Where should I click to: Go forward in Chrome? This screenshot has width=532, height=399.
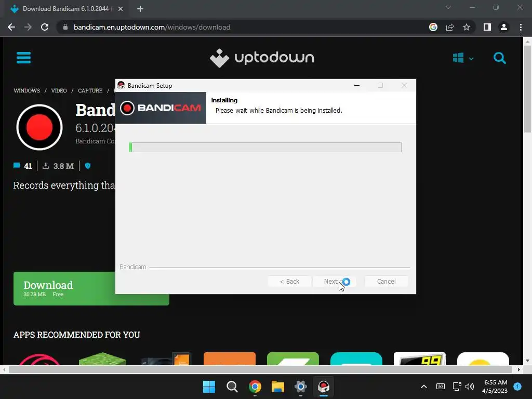coord(28,27)
